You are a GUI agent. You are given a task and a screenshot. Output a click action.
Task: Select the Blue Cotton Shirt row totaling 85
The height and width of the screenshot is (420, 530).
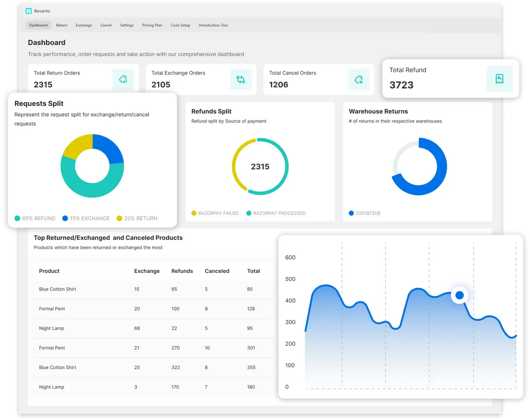coord(153,289)
